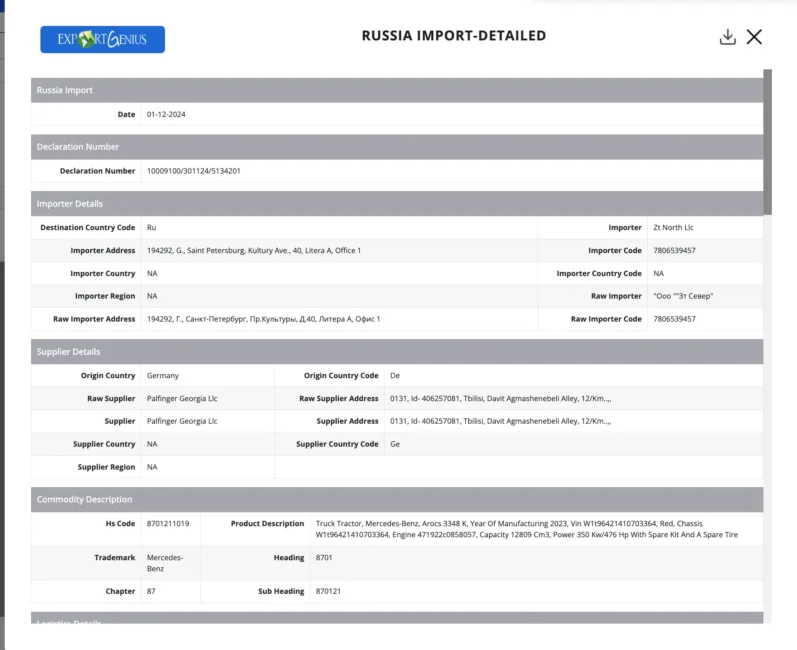Click supplier country code Ge
This screenshot has height=650, width=797.
pos(395,444)
